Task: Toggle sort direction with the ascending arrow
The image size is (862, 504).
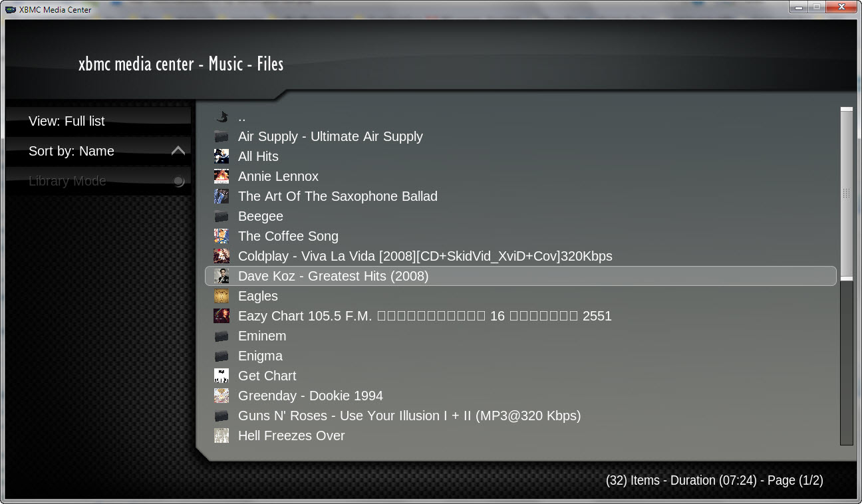Action: click(x=178, y=151)
